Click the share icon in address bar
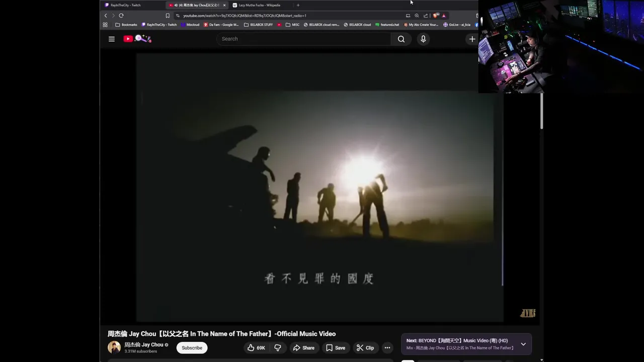This screenshot has width=644, height=362. [426, 16]
